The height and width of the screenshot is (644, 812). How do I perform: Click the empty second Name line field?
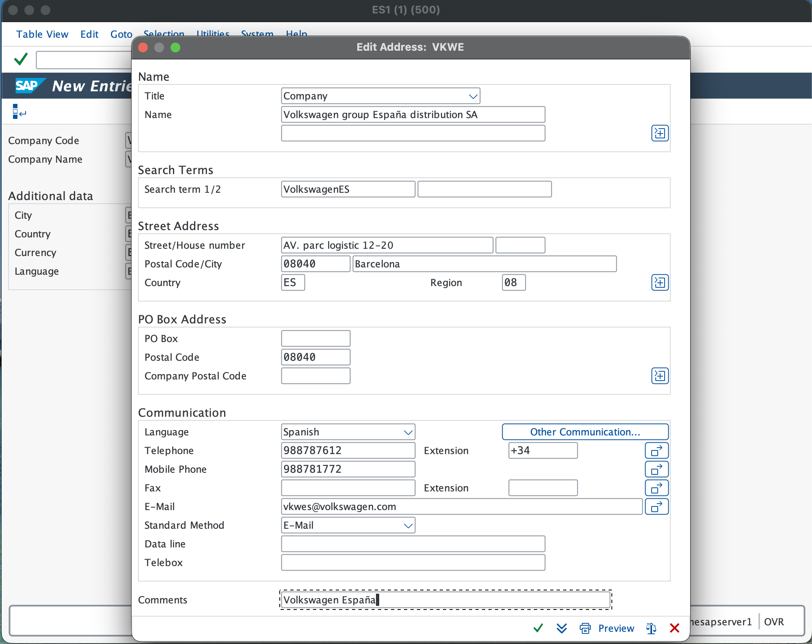tap(413, 133)
